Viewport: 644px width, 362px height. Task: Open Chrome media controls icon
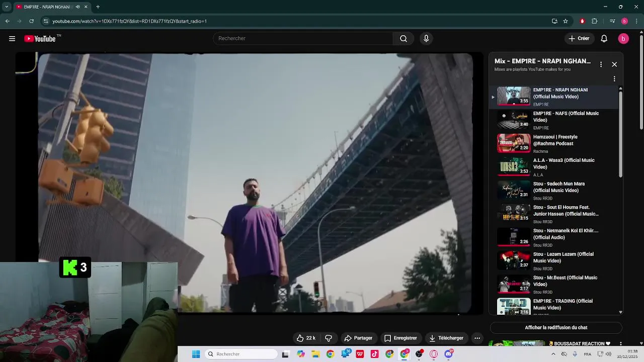tap(612, 21)
